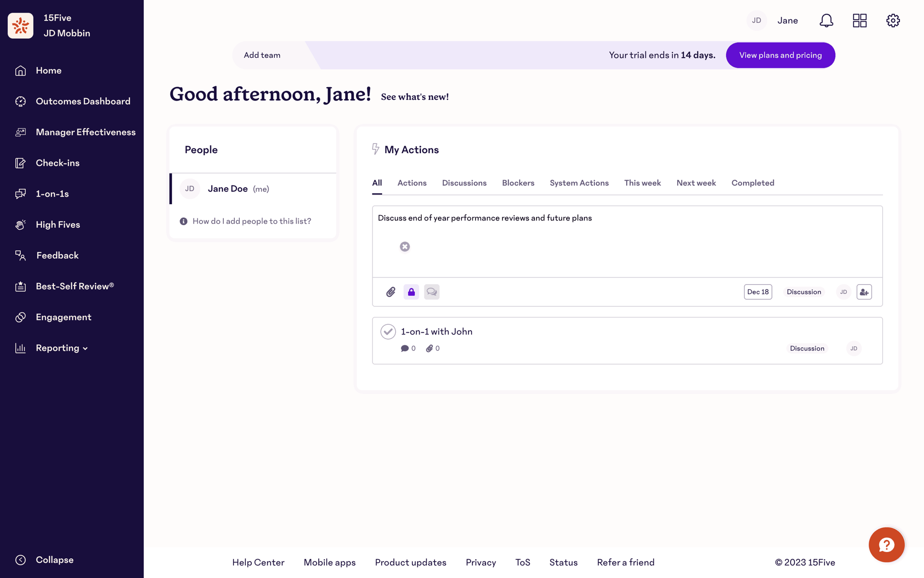This screenshot has width=924, height=578.
Task: Open the apps grid icon
Action: 860,20
